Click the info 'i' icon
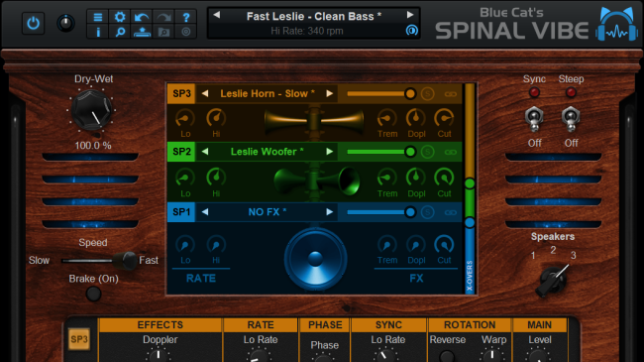Image resolution: width=644 pixels, height=362 pixels. (x=98, y=32)
